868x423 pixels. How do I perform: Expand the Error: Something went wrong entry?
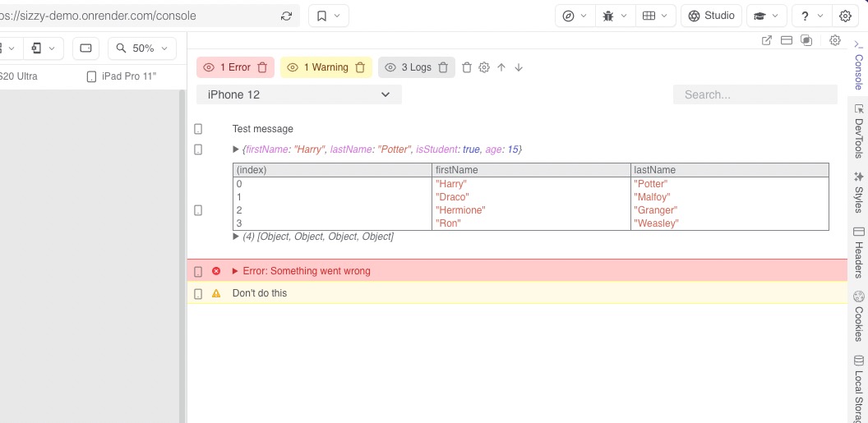click(x=235, y=271)
